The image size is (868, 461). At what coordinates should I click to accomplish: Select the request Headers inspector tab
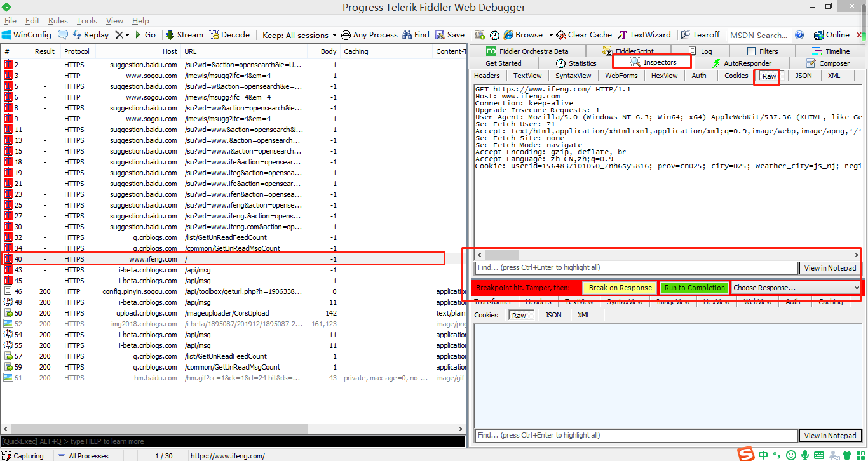coord(487,76)
